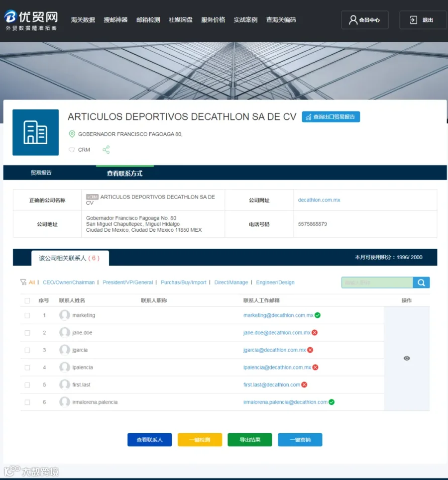The width and height of the screenshot is (448, 480).
Task: Click the avatar icon for jgarcia
Action: [64, 350]
